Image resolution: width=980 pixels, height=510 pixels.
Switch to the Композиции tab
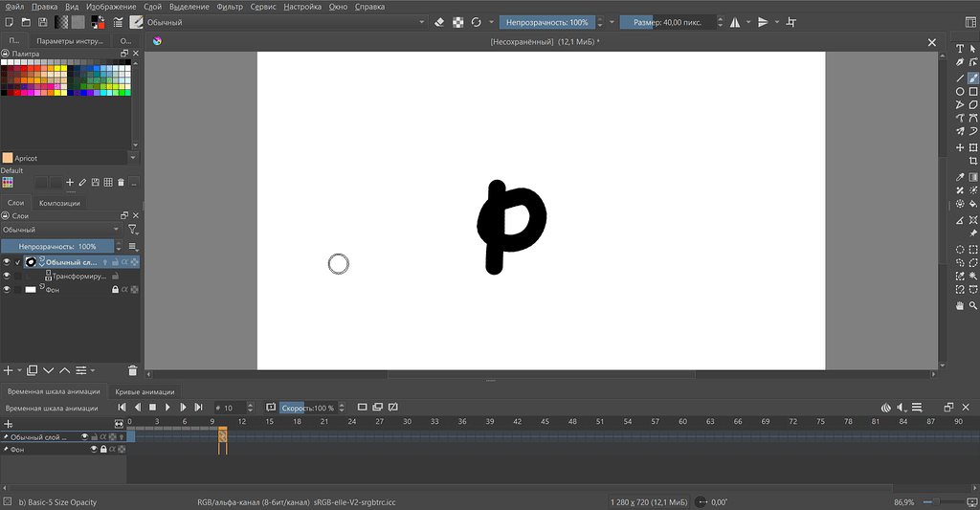(x=59, y=203)
